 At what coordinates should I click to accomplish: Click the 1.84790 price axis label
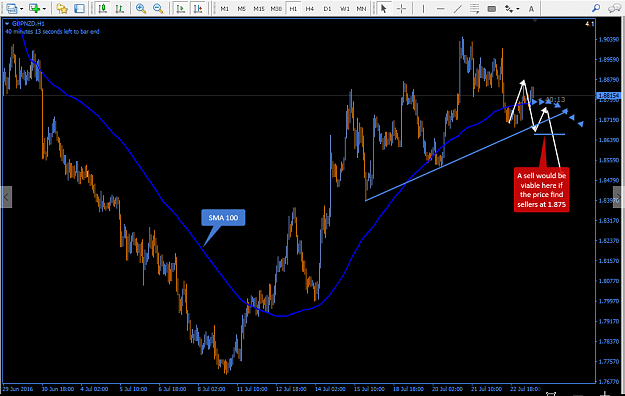pos(609,180)
